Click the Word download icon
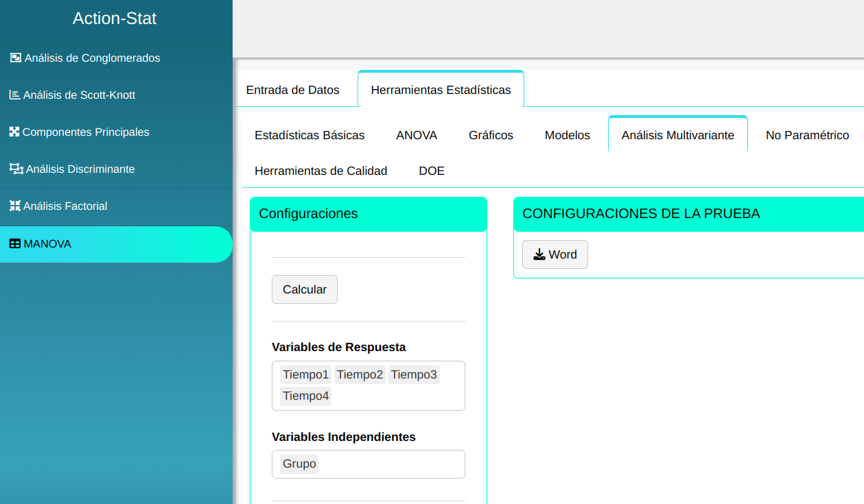The width and height of the screenshot is (864, 504). pos(539,254)
